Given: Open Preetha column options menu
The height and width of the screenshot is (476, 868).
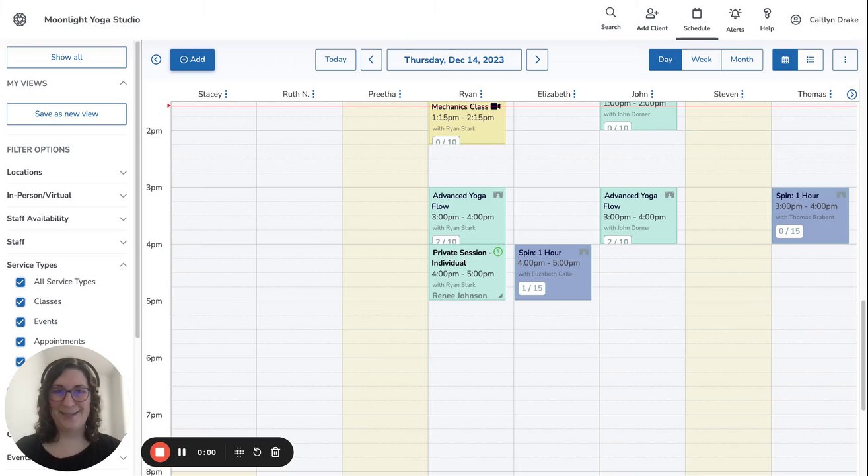Looking at the screenshot, I should (x=400, y=94).
